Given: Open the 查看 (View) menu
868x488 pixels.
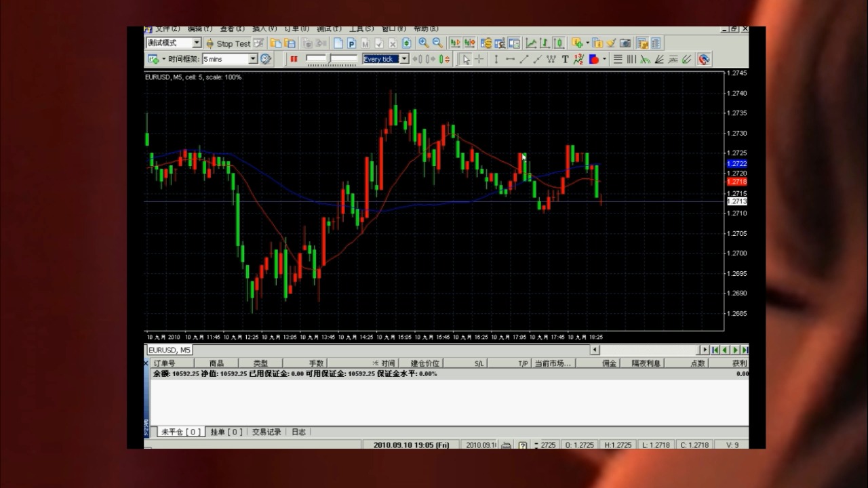Looking at the screenshot, I should (x=232, y=29).
